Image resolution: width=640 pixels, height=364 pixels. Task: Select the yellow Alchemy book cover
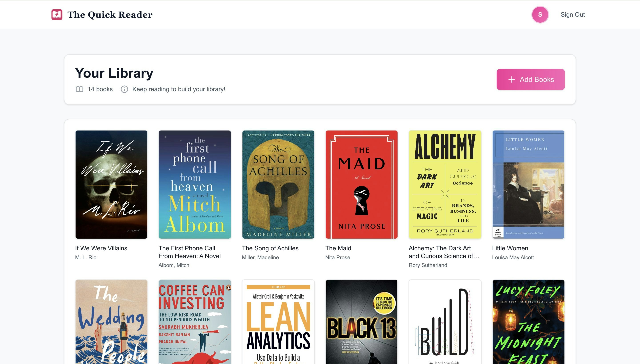[x=445, y=184]
